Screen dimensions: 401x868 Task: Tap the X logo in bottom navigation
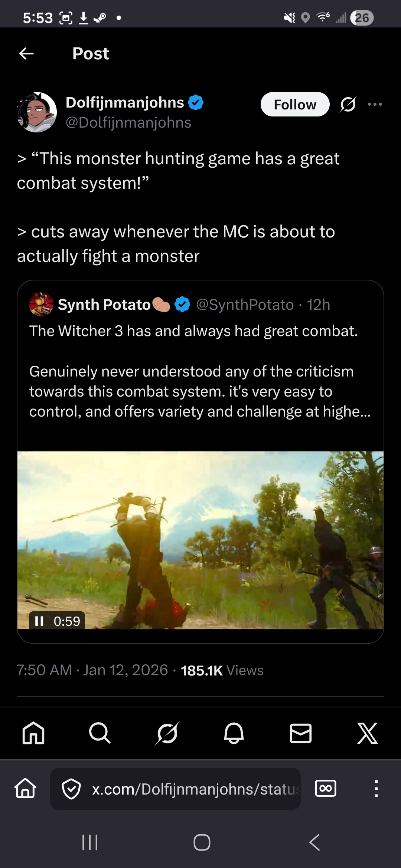[x=367, y=733]
